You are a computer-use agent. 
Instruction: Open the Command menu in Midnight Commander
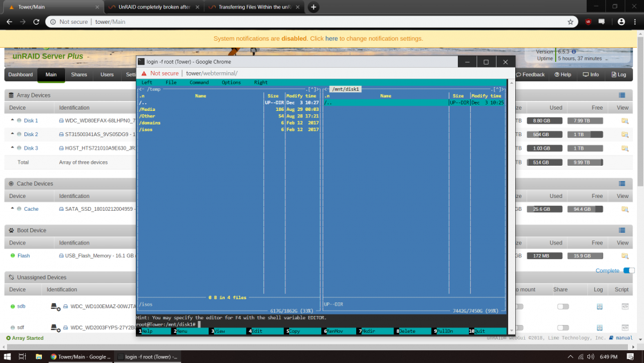click(199, 83)
